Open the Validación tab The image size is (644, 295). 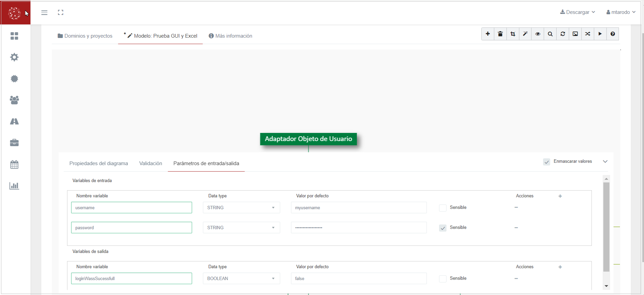[x=150, y=163]
